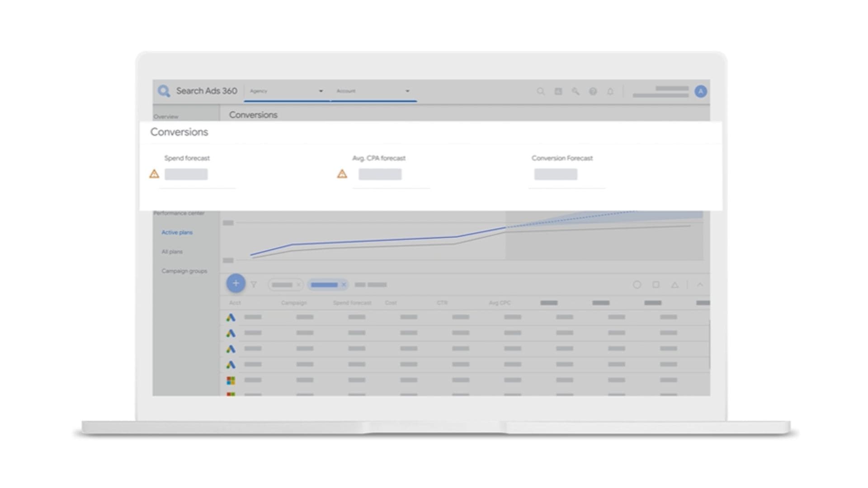Remove the gray filter chip
Viewport: 868px width, 488px height.
click(298, 285)
